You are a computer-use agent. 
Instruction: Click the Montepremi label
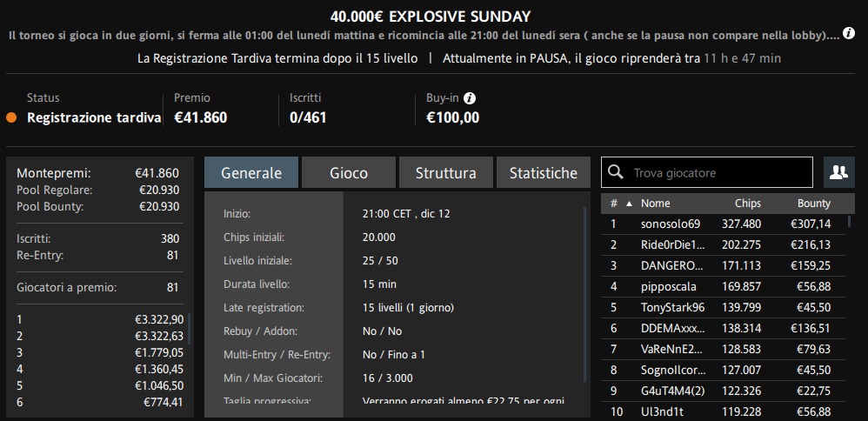coord(54,173)
